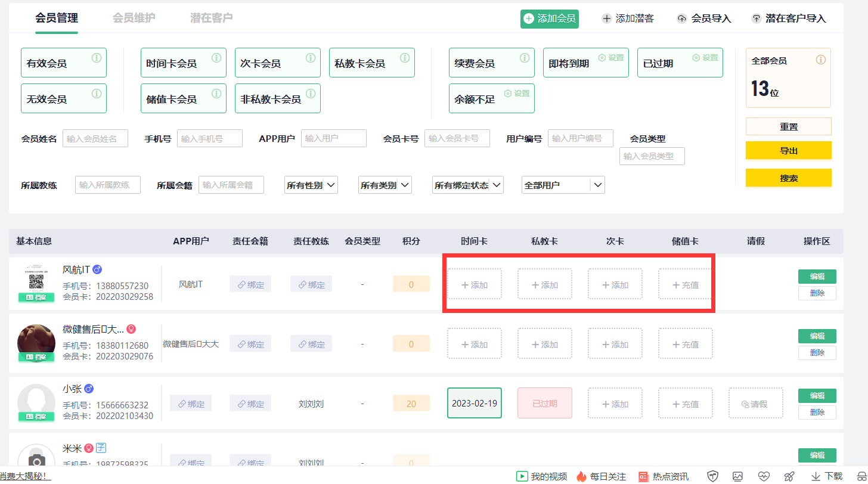The height and width of the screenshot is (484, 868).
Task: Click the orange 积分 value 20 for 小张
Action: pos(411,404)
